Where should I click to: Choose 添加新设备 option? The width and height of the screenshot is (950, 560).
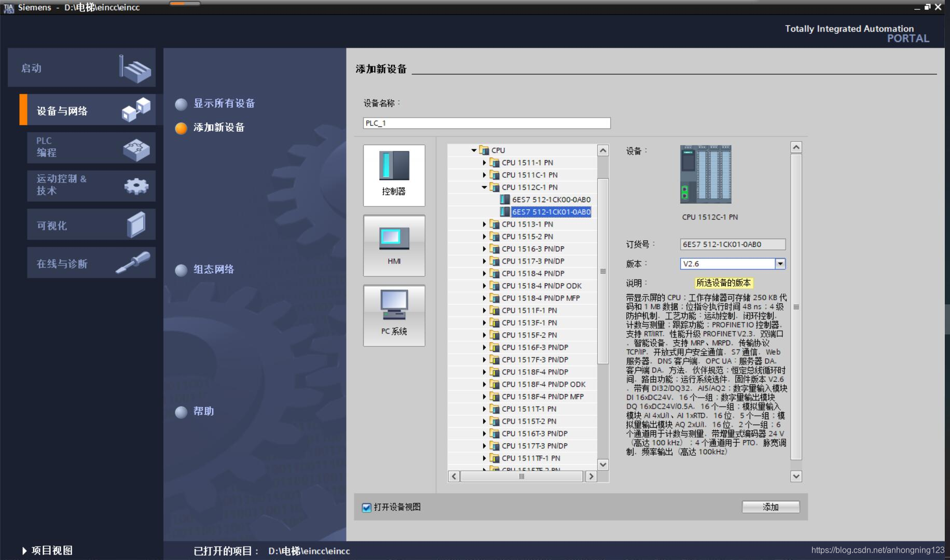(x=210, y=128)
